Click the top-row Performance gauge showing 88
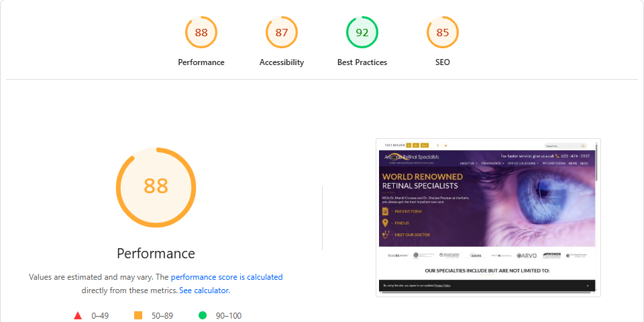Viewport: 644px width, 322px height. coord(201,32)
